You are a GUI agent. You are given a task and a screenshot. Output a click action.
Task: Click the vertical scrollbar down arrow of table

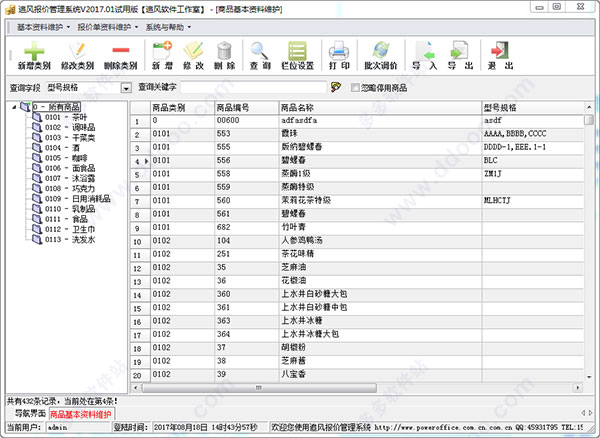point(589,377)
